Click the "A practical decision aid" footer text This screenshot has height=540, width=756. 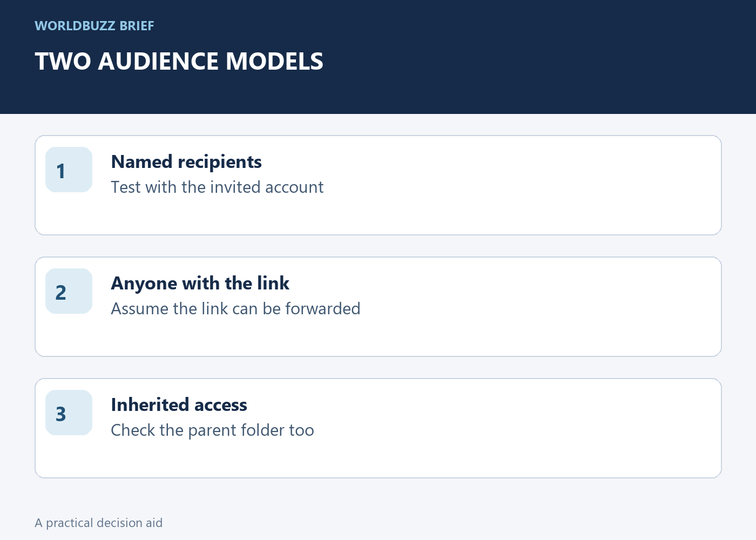[99, 523]
